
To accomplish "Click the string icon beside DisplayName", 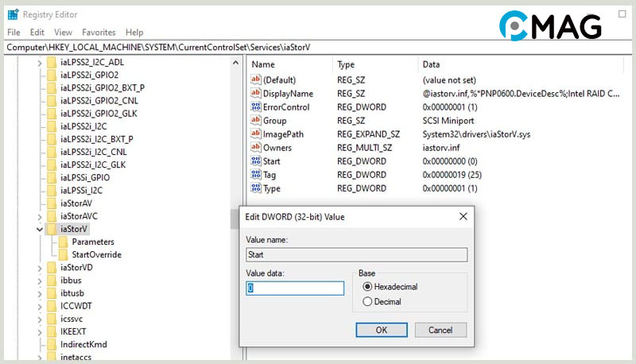I will click(x=256, y=93).
